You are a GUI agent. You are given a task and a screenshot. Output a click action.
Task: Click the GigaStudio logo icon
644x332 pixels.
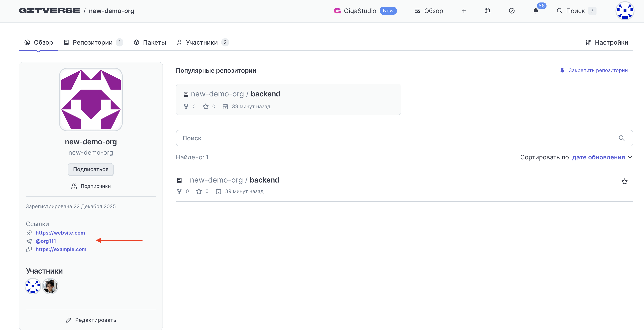tap(337, 11)
